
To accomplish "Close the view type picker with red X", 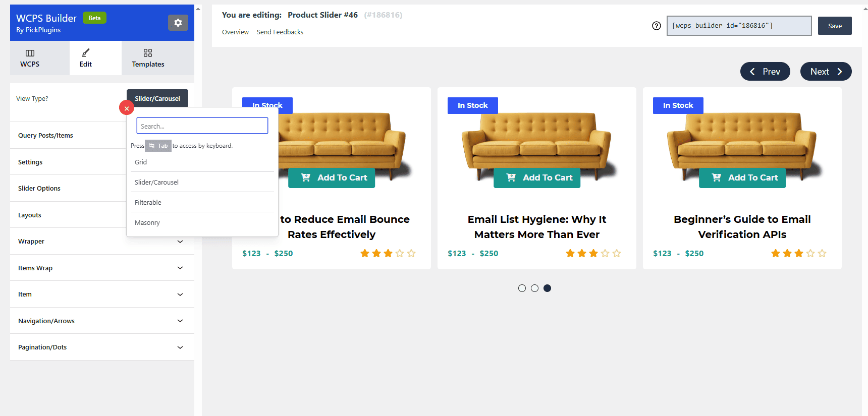I will [x=126, y=107].
